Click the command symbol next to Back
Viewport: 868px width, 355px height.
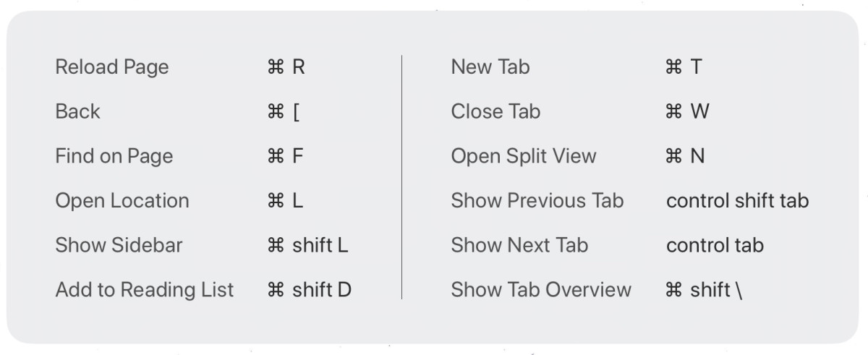coord(276,112)
